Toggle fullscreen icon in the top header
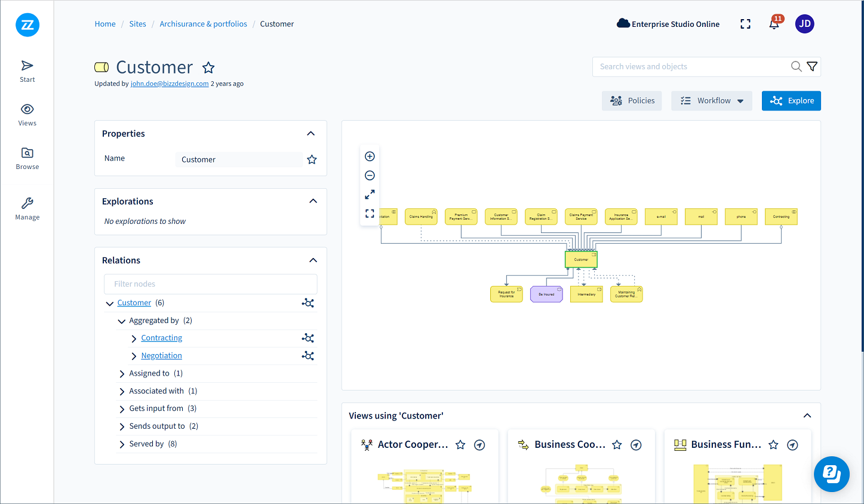 (x=745, y=24)
